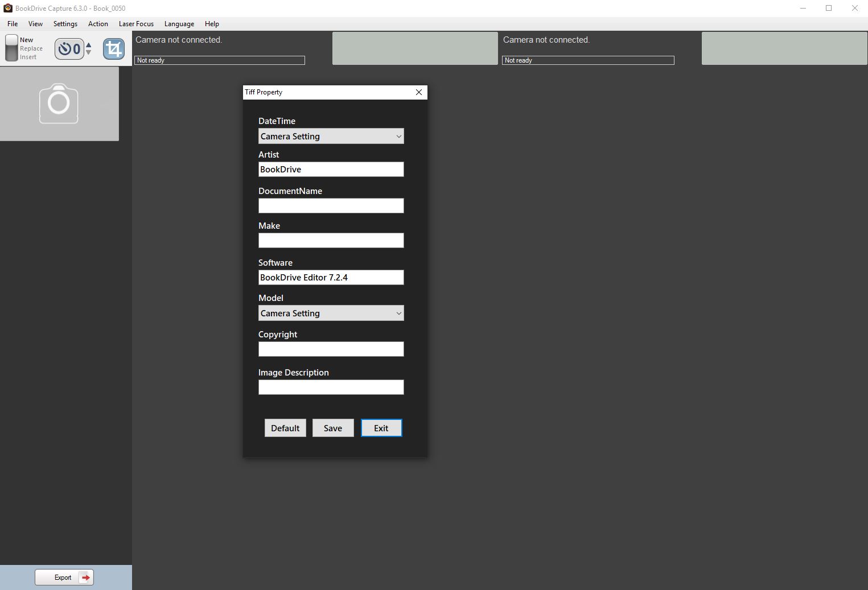The image size is (868, 590).
Task: Open the Settings menu
Action: 65,24
